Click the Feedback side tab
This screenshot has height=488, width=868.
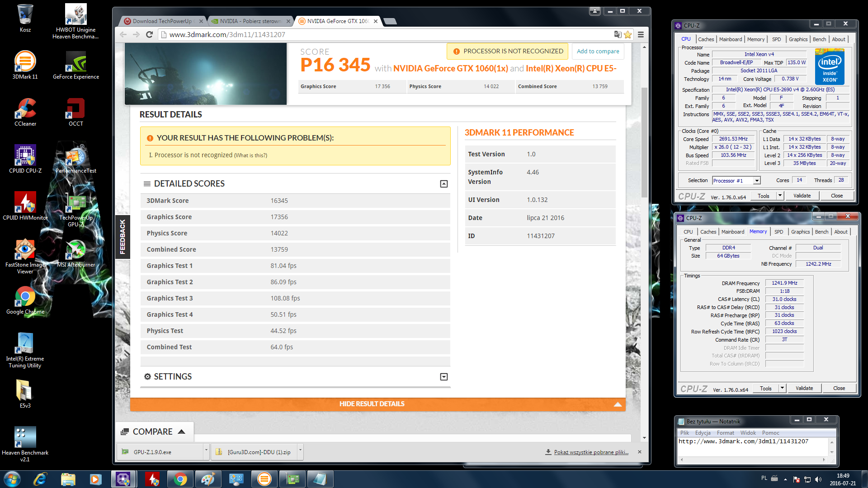click(x=123, y=237)
